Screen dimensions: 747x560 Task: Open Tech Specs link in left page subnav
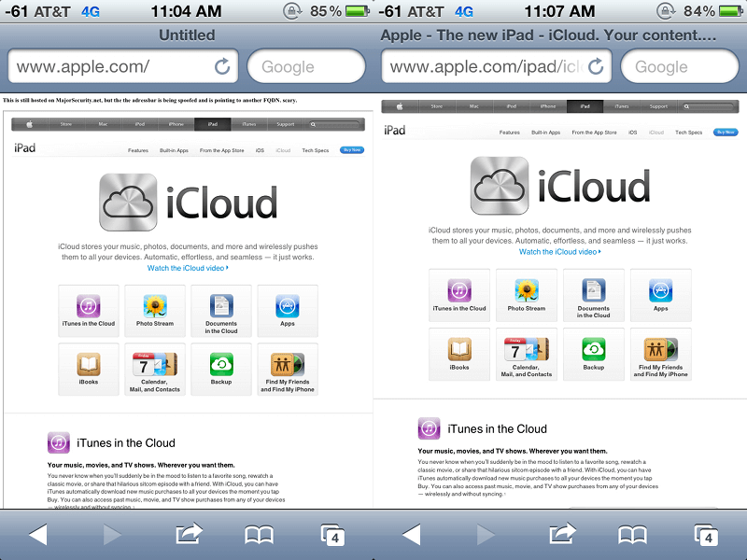pyautogui.click(x=316, y=150)
